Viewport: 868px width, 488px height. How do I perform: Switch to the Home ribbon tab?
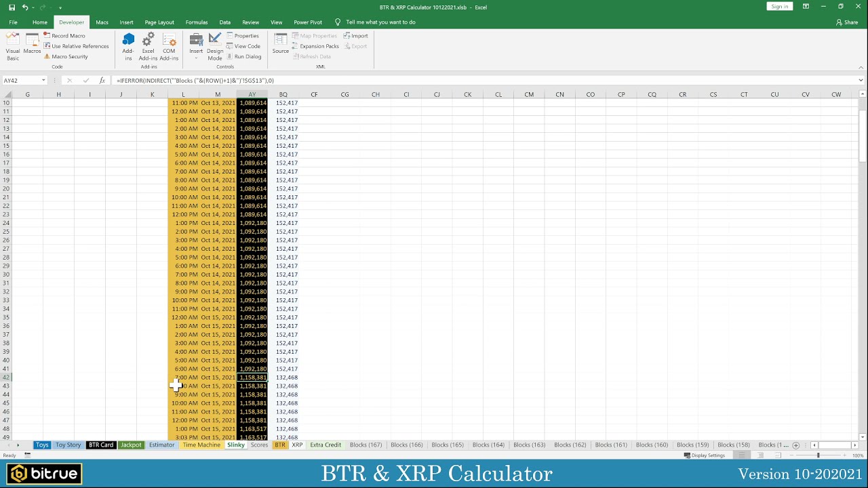(x=40, y=22)
